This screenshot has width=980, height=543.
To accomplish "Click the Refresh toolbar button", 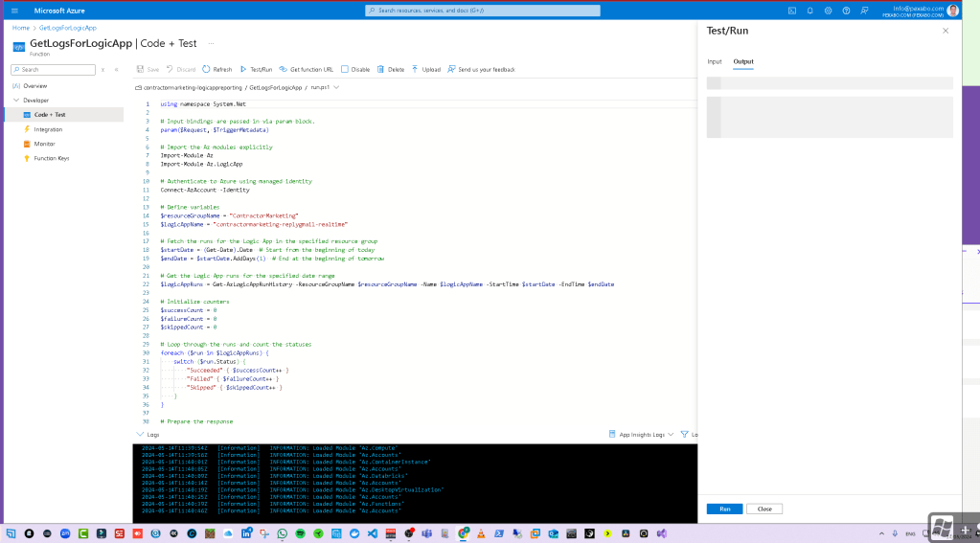I will click(217, 69).
